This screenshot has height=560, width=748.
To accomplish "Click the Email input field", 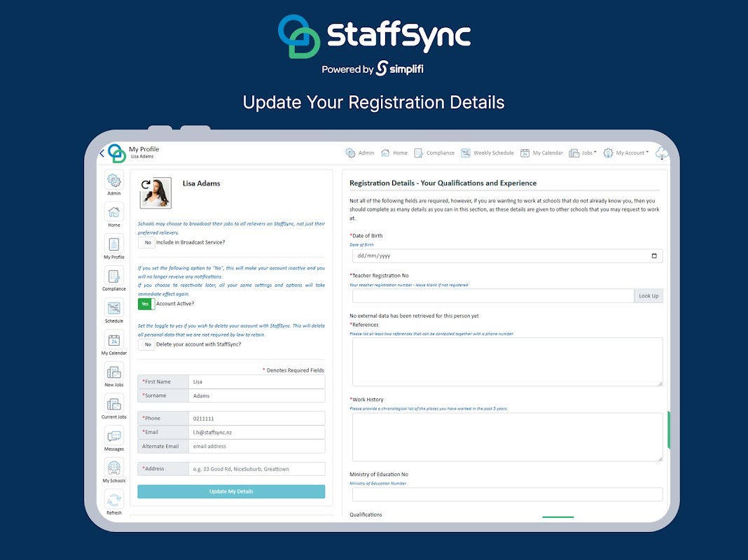I will click(256, 433).
